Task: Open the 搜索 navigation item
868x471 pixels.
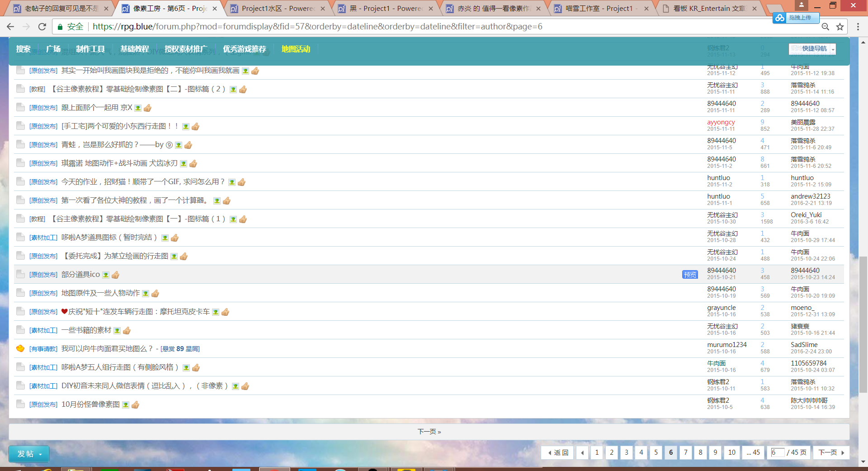Action: click(23, 49)
